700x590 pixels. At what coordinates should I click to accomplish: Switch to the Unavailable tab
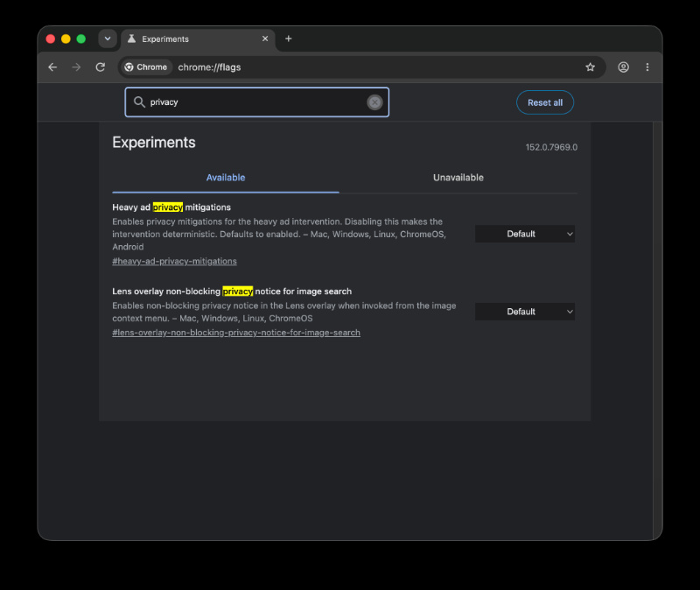458,178
